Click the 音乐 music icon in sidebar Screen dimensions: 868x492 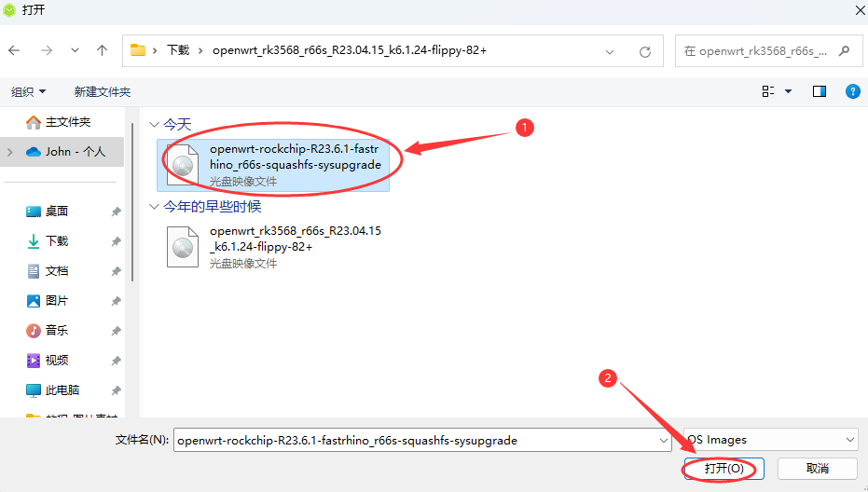coord(34,331)
